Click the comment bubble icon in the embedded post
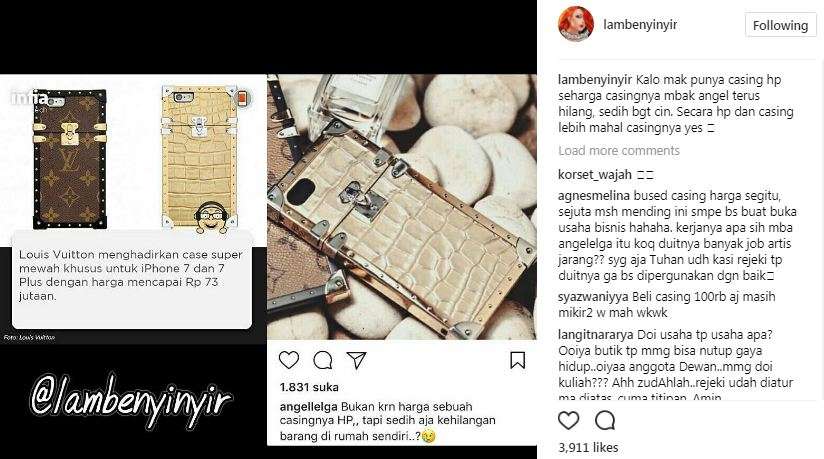Image resolution: width=824 pixels, height=459 pixels. [322, 360]
